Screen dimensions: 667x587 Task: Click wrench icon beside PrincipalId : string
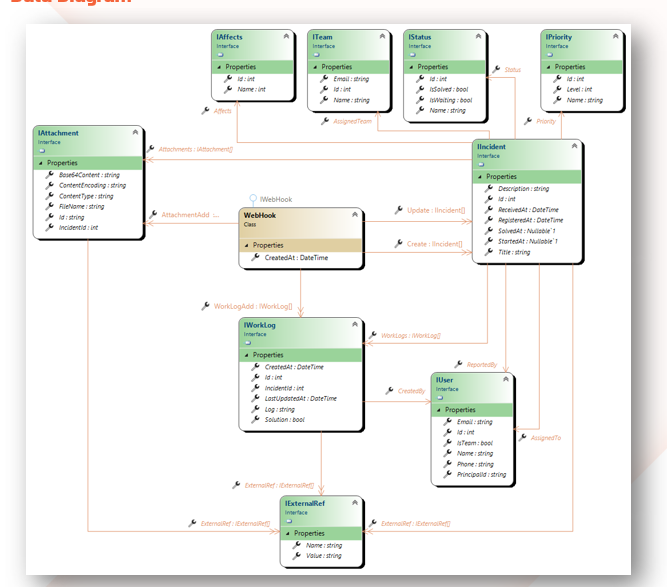[x=447, y=475]
